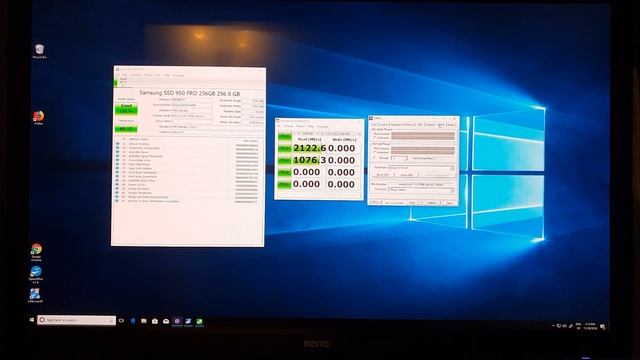Viewport: 640px width, 360px height.
Task: Click the Bench CPU button
Action: click(x=382, y=175)
